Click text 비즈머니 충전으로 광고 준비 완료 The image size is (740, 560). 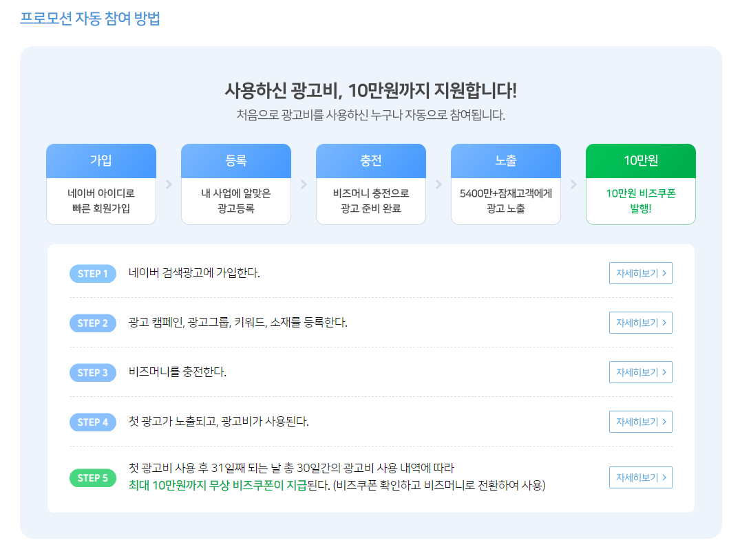(x=371, y=201)
